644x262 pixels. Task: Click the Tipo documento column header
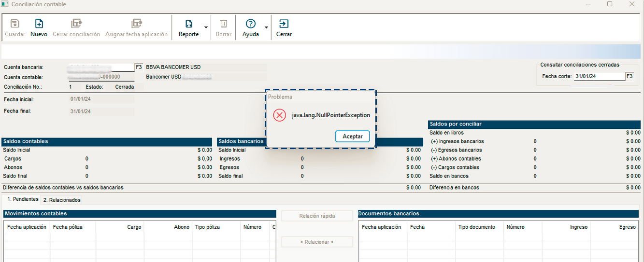click(x=476, y=227)
